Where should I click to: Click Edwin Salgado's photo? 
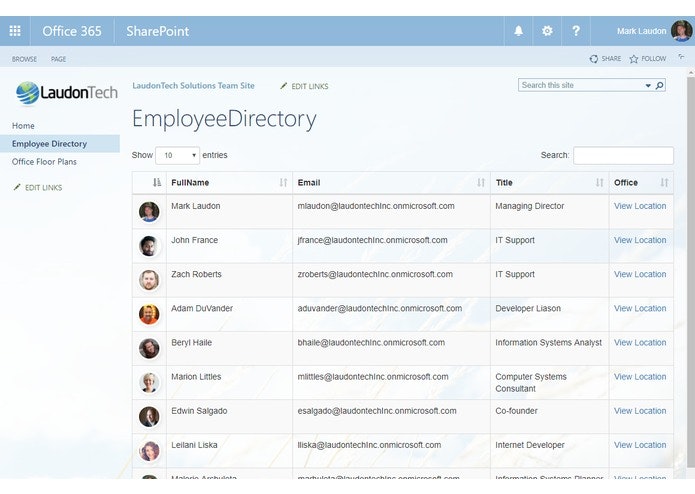click(x=149, y=416)
